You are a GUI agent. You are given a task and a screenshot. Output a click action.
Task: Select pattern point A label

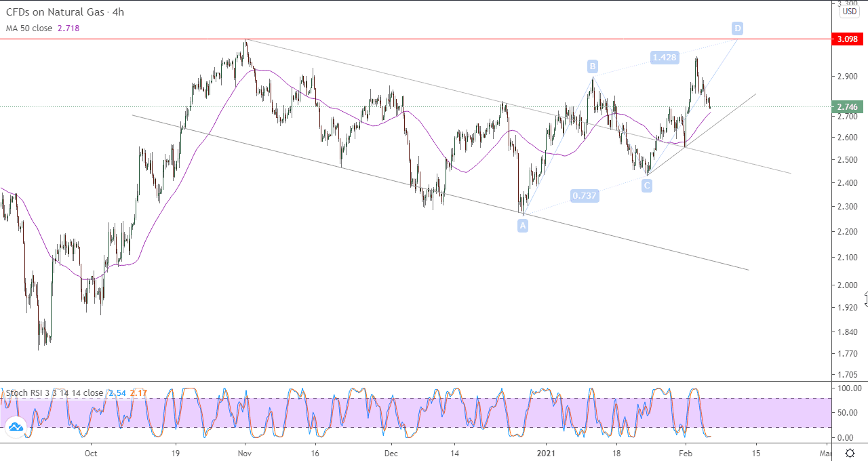(523, 226)
